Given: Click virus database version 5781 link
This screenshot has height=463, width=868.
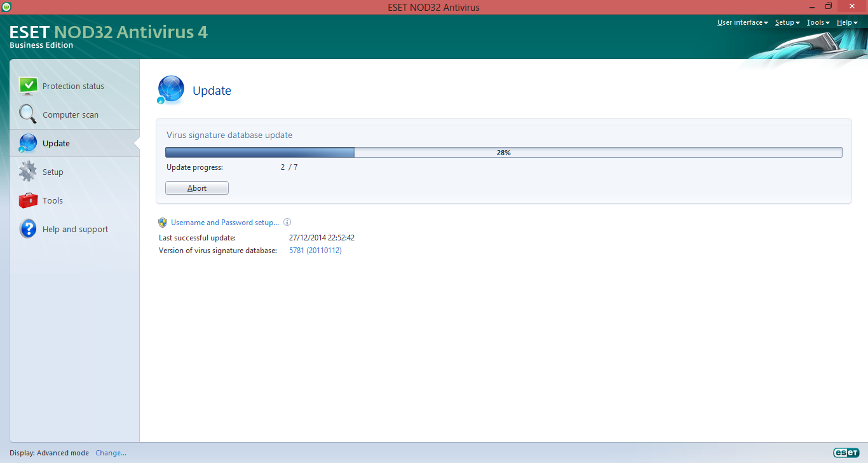Looking at the screenshot, I should [315, 251].
